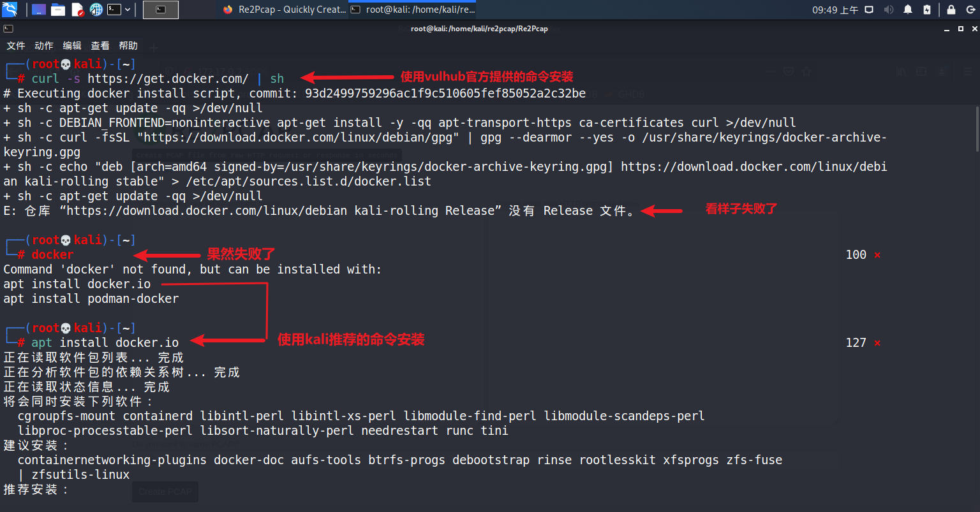The image size is (980, 512).
Task: Click the log out panel icon
Action: pos(970,10)
